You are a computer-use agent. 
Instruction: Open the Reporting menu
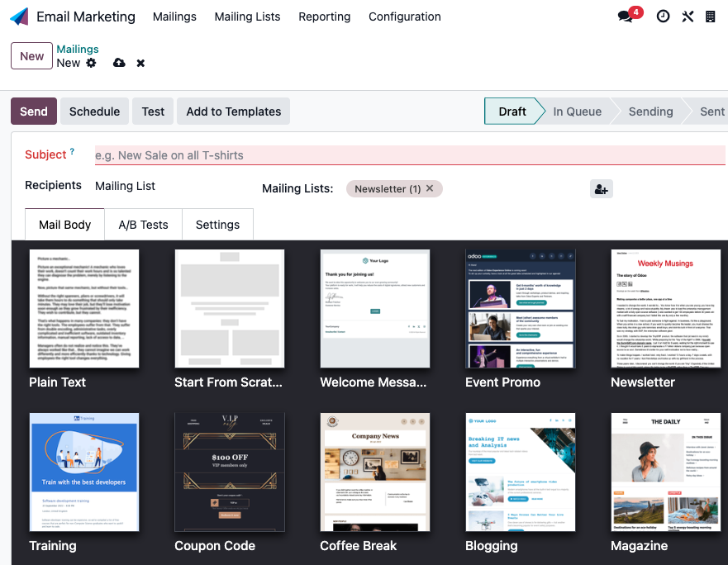[x=324, y=17]
